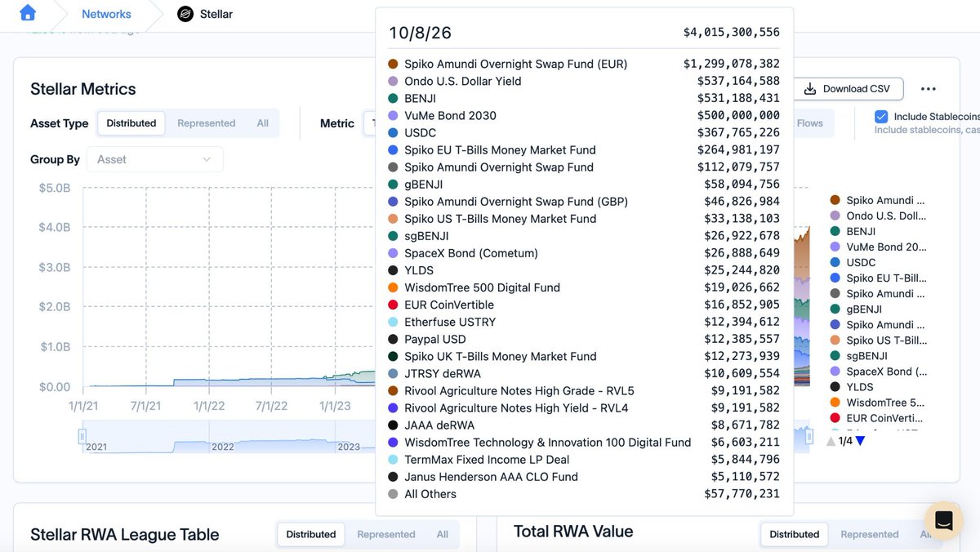Screen dimensions: 980x552
Task: Open the chat support widget
Action: (x=943, y=520)
